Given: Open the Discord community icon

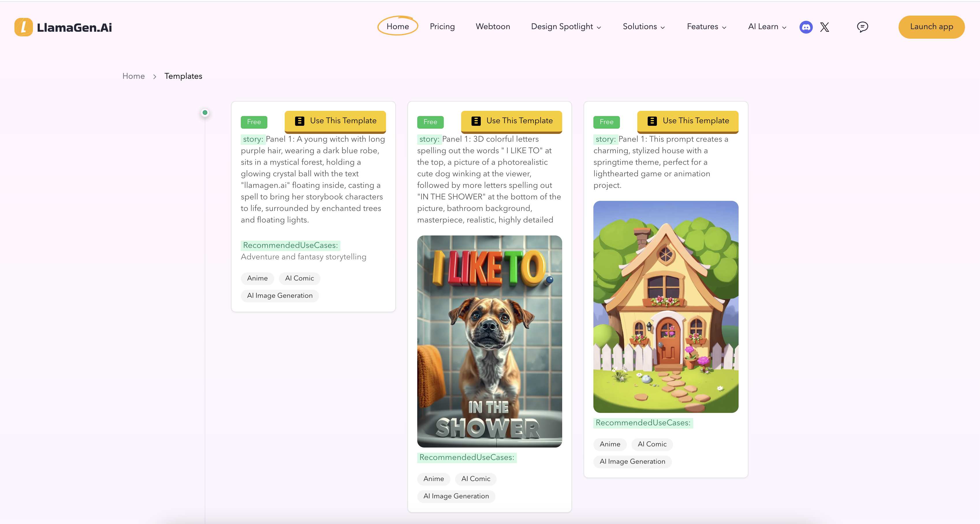Looking at the screenshot, I should (806, 27).
